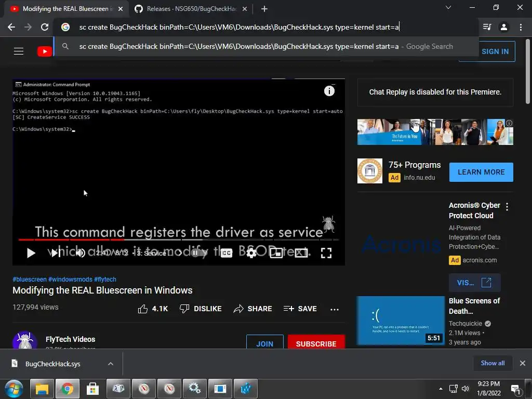This screenshot has width=532, height=399.
Task: Skip to the next video
Action: (x=55, y=253)
